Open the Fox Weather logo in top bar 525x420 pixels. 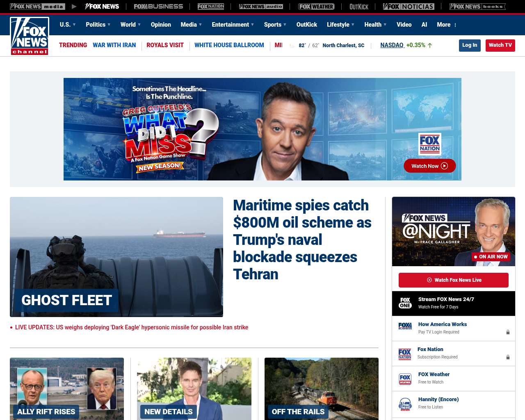[316, 7]
